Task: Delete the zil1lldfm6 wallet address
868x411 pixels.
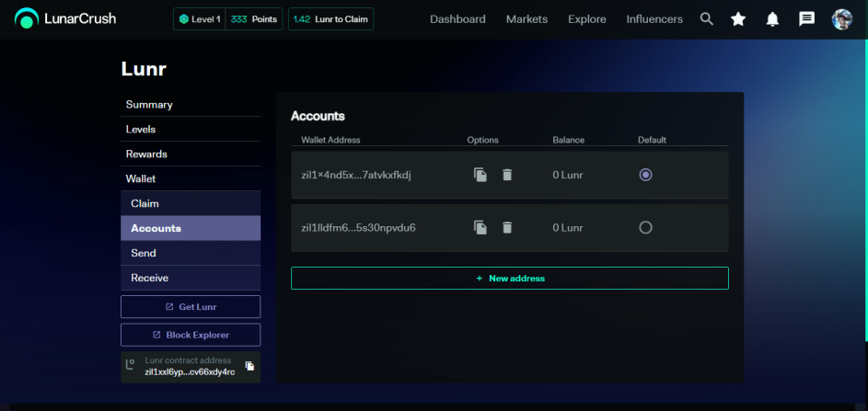Action: [x=507, y=227]
